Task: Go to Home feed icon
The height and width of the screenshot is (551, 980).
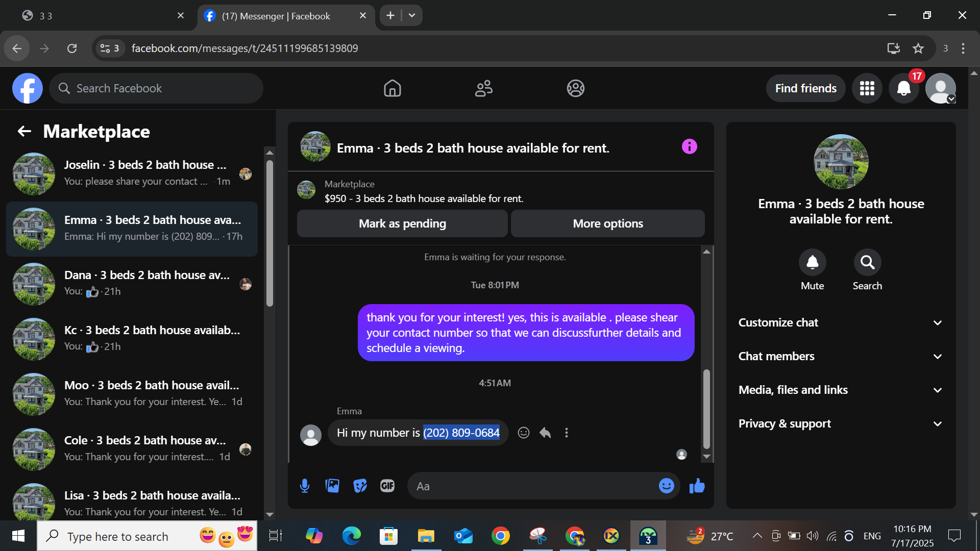Action: click(392, 88)
